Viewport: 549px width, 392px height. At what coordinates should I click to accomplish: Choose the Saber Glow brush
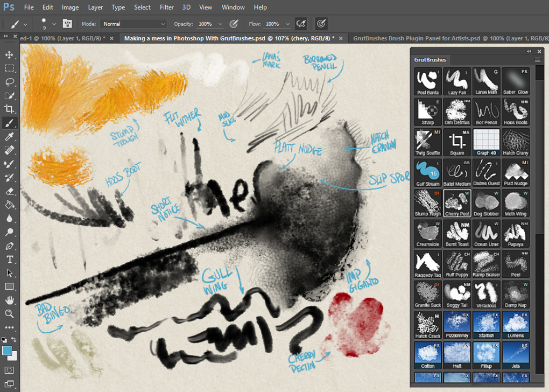(516, 82)
